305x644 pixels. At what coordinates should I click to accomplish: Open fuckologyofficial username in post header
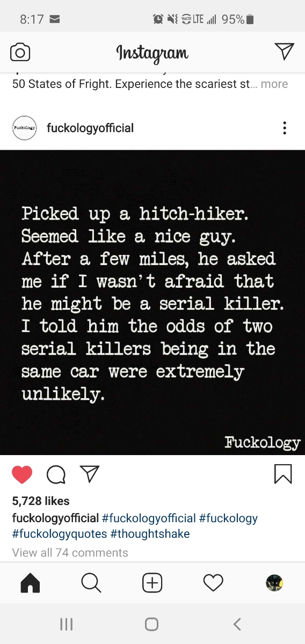90,128
